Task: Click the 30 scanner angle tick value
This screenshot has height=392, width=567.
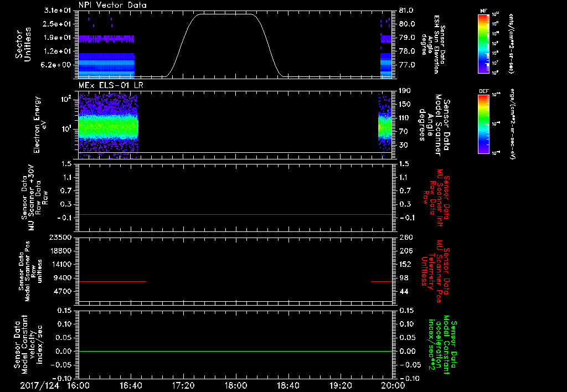Action: click(403, 145)
